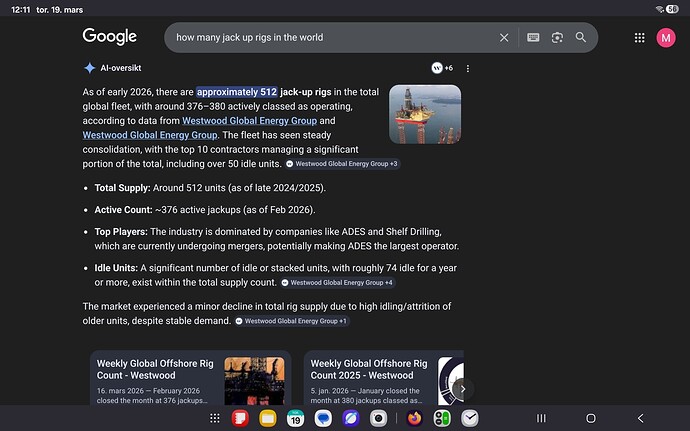Image resolution: width=690 pixels, height=431 pixels.
Task: Click the "Total Supply:" bullet label
Action: [x=123, y=188]
